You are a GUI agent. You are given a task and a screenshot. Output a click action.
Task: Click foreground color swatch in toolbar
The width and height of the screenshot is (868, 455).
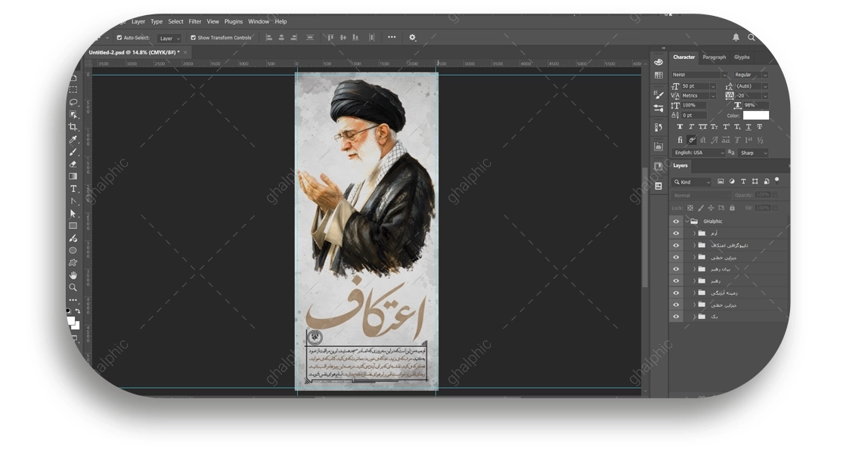pos(70,320)
